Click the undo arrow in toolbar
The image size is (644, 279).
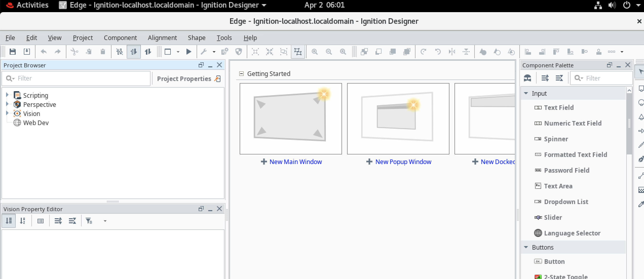[44, 52]
